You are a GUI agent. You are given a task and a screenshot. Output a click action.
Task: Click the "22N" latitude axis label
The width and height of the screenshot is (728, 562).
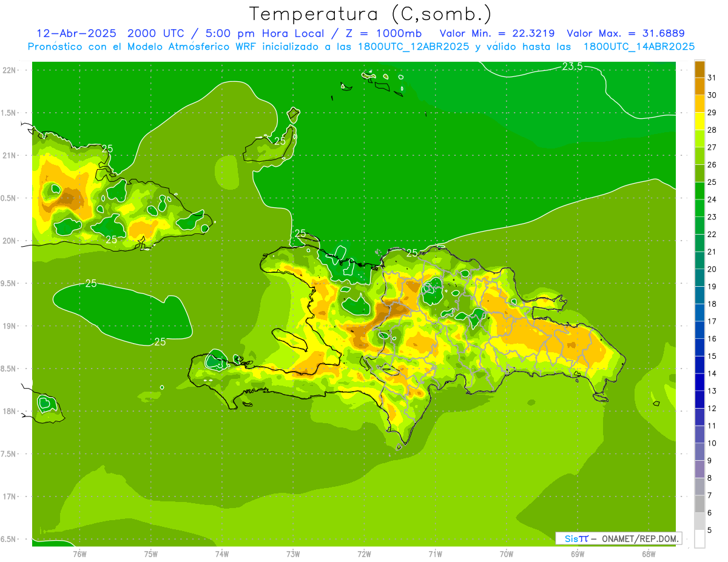(9, 70)
